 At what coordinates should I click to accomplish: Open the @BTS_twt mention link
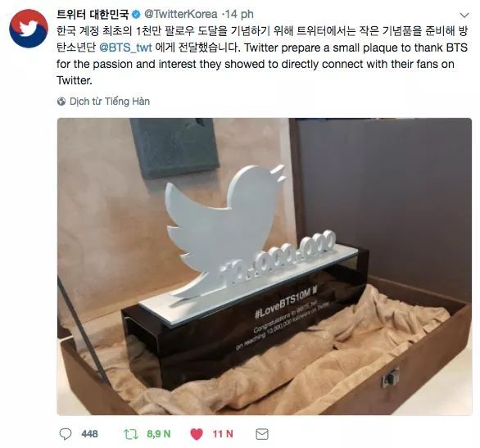coord(125,48)
